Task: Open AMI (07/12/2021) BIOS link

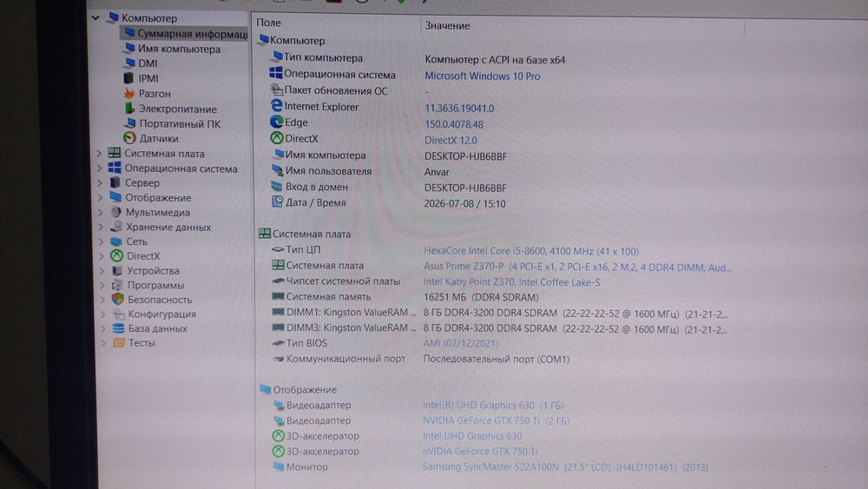Action: pyautogui.click(x=461, y=343)
